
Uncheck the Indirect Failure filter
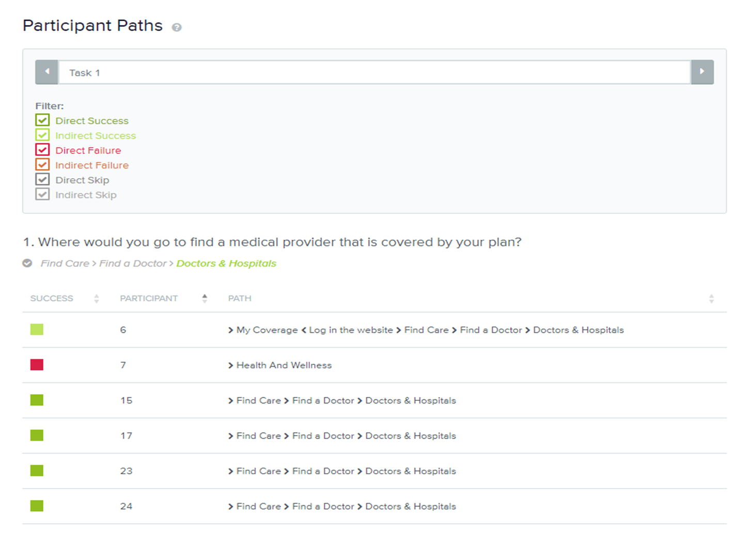pyautogui.click(x=42, y=165)
